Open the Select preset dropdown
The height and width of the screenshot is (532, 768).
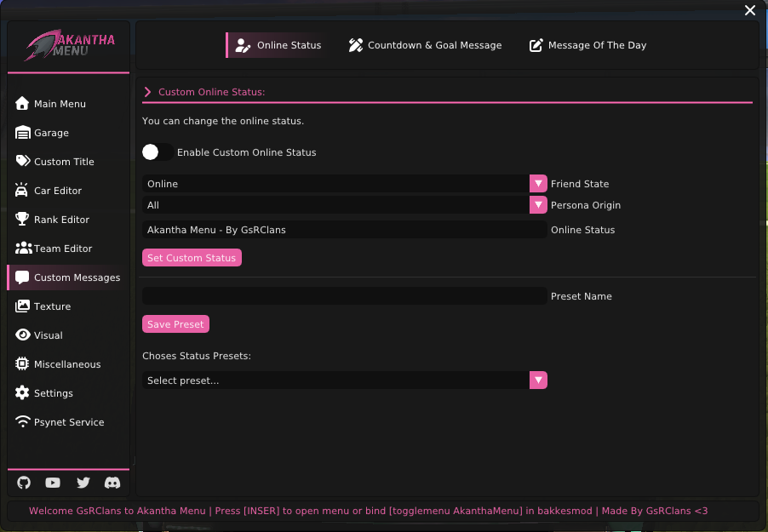(538, 380)
